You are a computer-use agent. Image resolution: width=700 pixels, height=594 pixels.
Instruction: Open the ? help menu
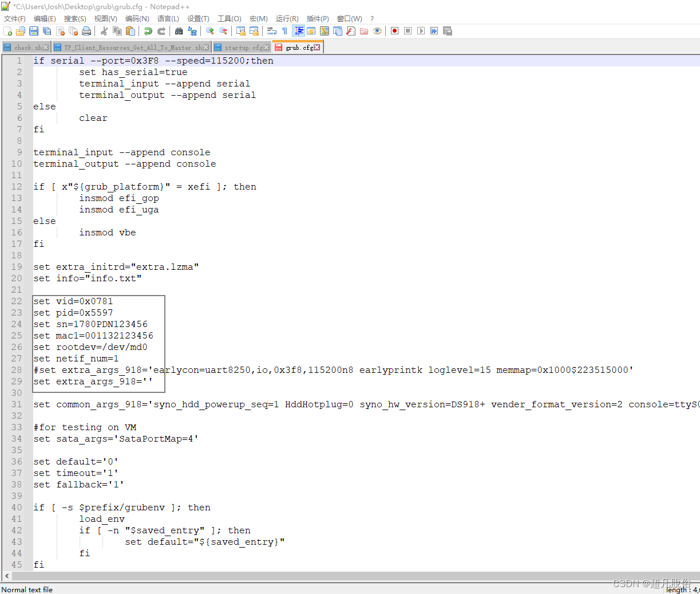click(372, 19)
